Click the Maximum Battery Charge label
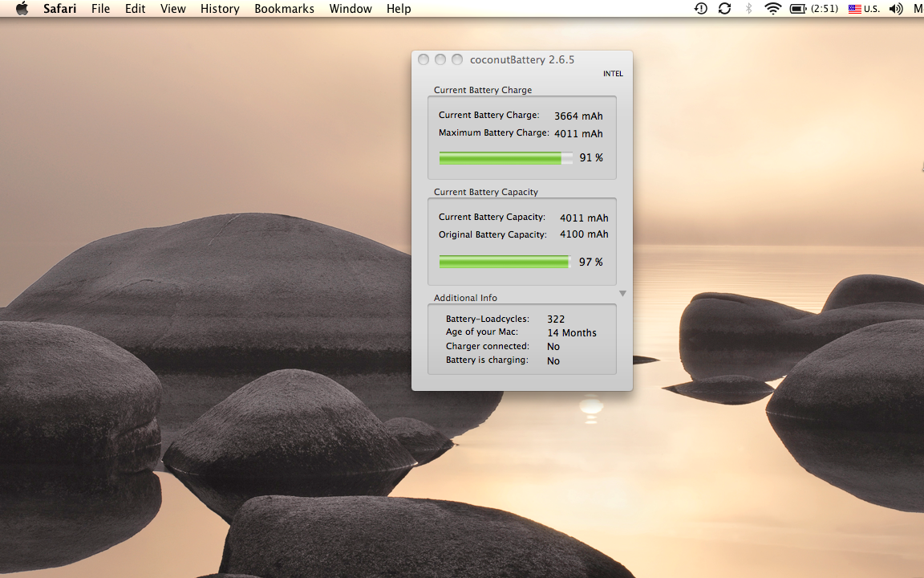 click(x=494, y=132)
